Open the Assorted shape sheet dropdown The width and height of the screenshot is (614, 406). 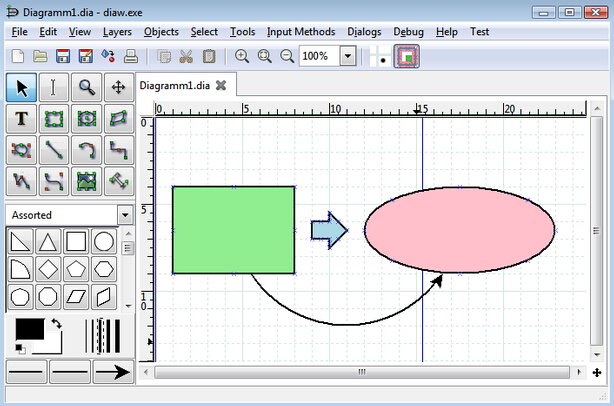point(125,215)
